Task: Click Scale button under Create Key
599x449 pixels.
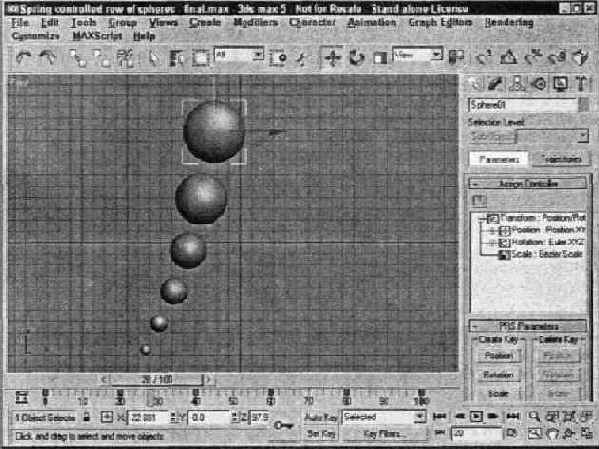Action: [498, 394]
